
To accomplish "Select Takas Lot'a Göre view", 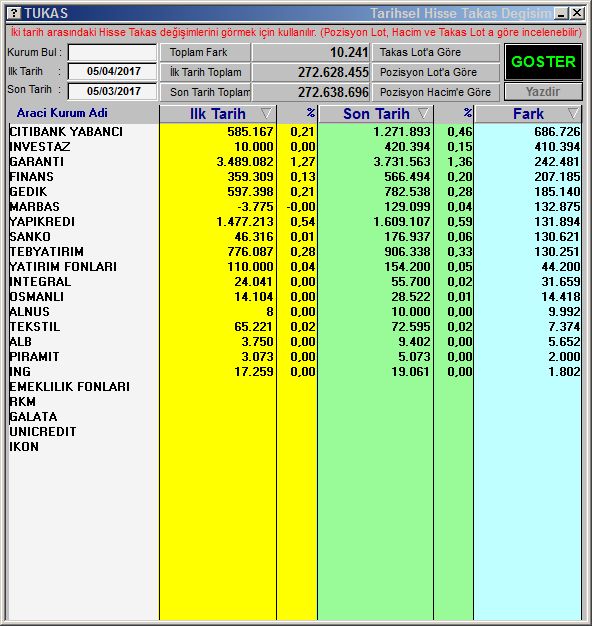I will [x=436, y=52].
